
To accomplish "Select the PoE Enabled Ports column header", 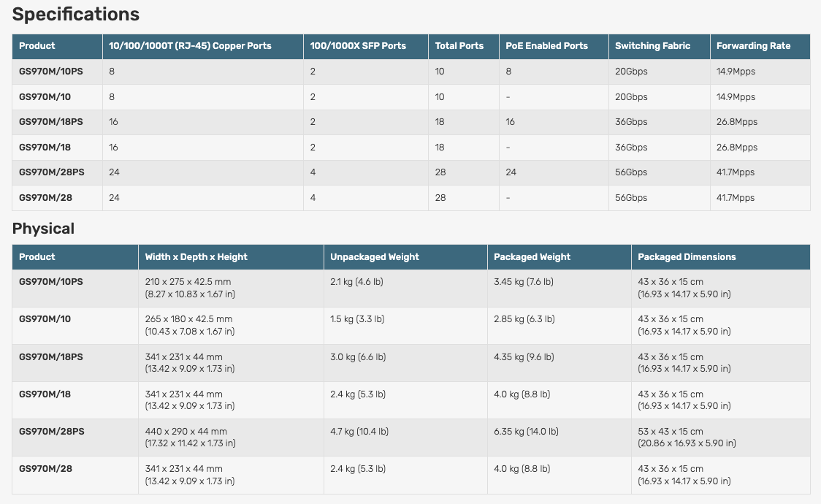I will 546,46.
